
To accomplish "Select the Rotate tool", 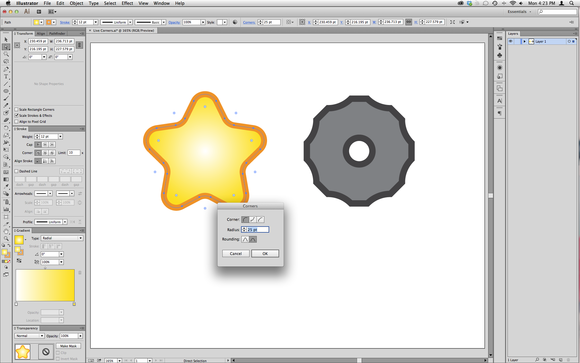I will coord(6,128).
